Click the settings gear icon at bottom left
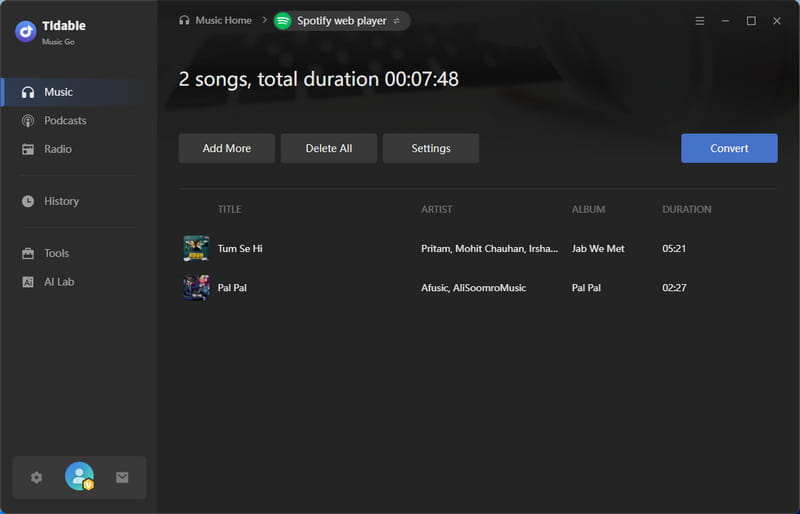This screenshot has width=800, height=514. coord(36,478)
